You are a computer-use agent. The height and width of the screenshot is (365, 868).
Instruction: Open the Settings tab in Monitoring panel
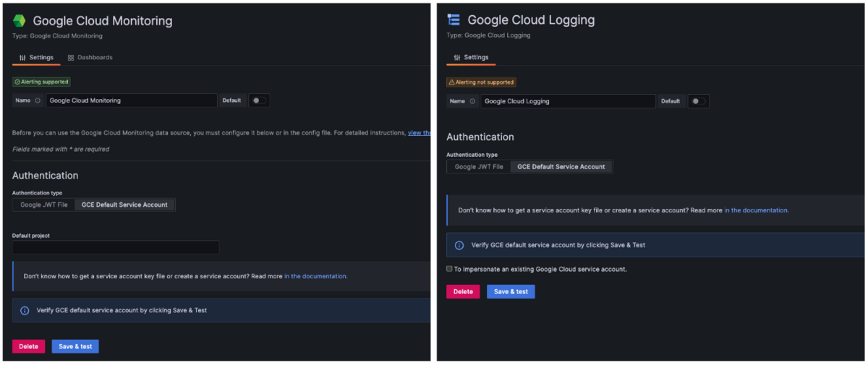pyautogui.click(x=36, y=57)
